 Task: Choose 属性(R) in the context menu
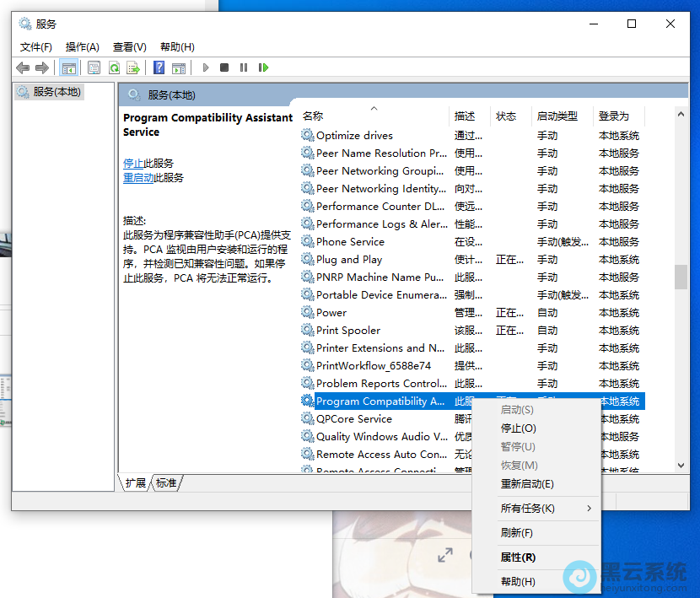[x=518, y=558]
